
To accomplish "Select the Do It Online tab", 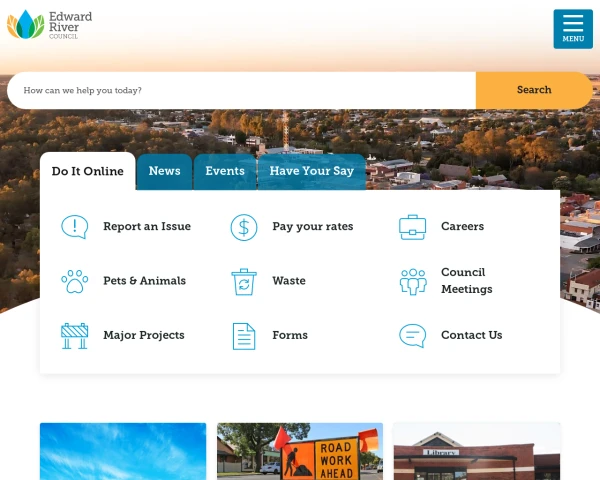I will [88, 171].
